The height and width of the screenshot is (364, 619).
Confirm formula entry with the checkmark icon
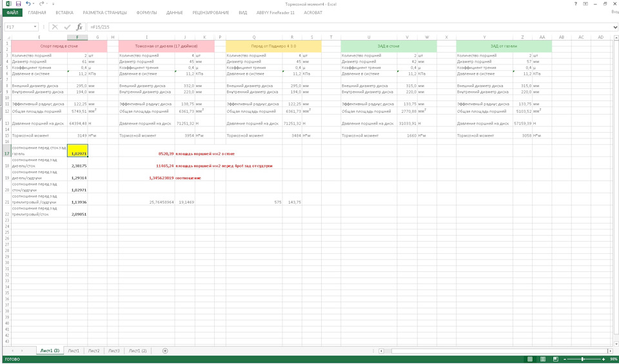point(67,27)
